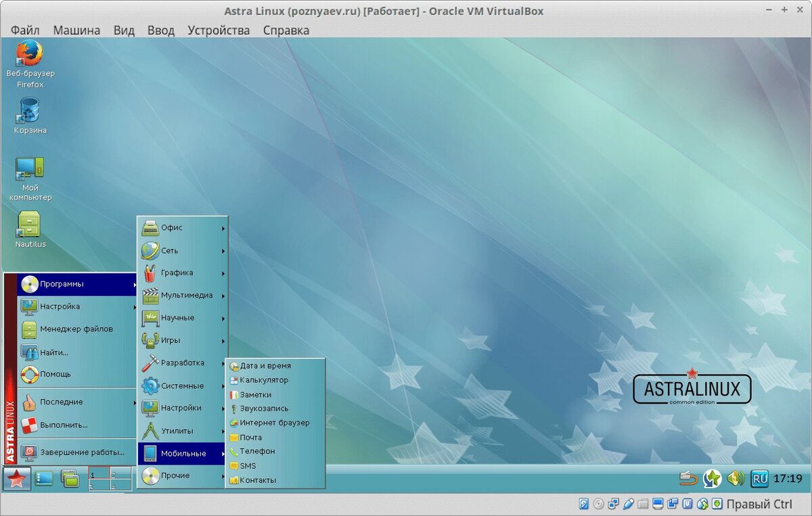Open the Телефон application
The width and height of the screenshot is (812, 516).
coord(257,451)
